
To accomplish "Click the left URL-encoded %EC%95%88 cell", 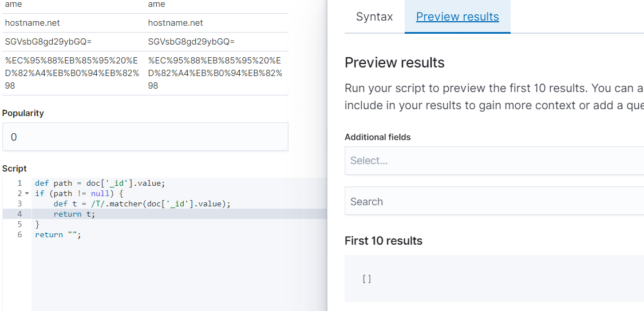I will pyautogui.click(x=72, y=73).
